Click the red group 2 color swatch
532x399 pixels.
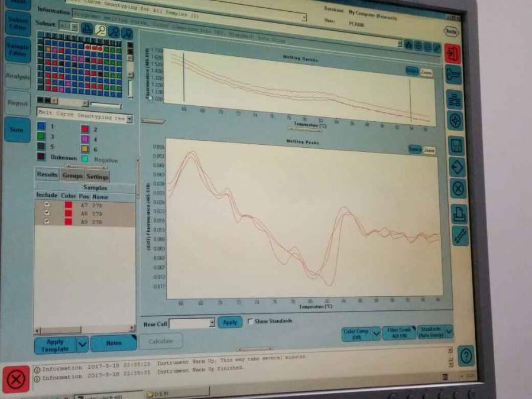point(85,129)
